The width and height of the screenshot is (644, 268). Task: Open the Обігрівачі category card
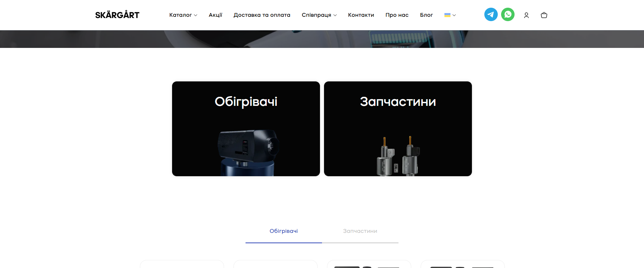(x=246, y=129)
